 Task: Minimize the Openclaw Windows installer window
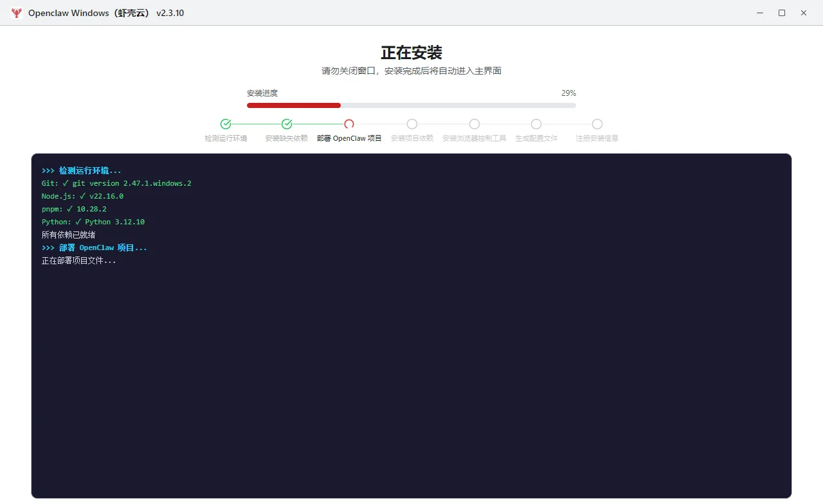(760, 13)
